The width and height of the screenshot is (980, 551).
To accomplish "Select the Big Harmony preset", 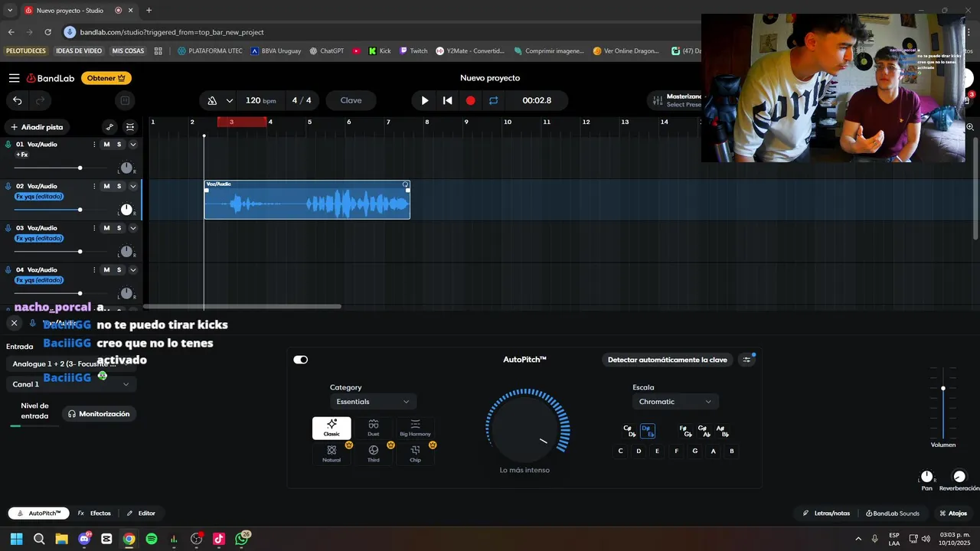I will [x=415, y=429].
